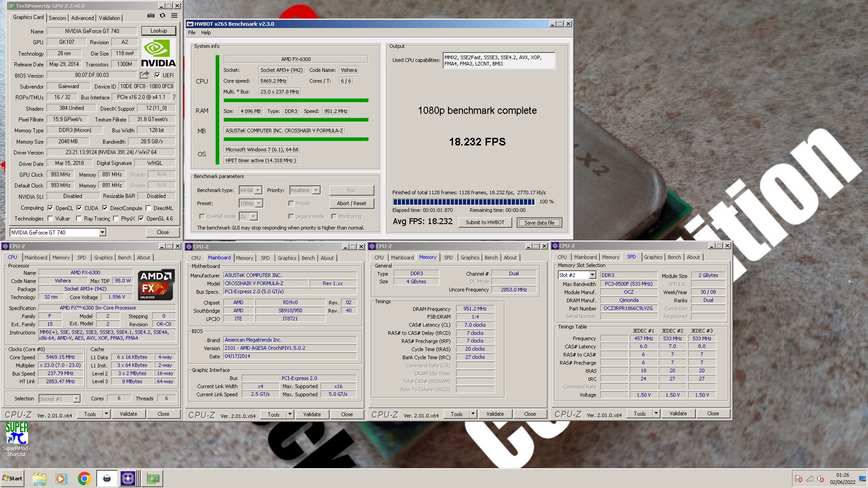Click the Lookup button in GPU-Z
This screenshot has width=868, height=488.
159,31
